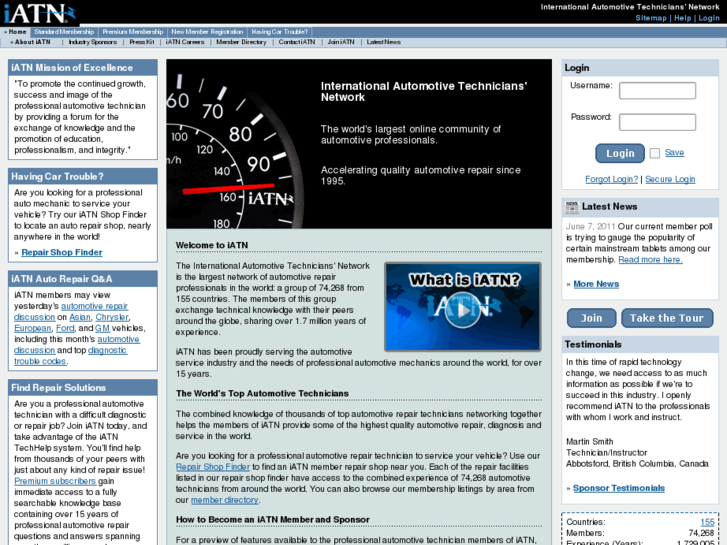Select the New Member Registration tab

[207, 32]
